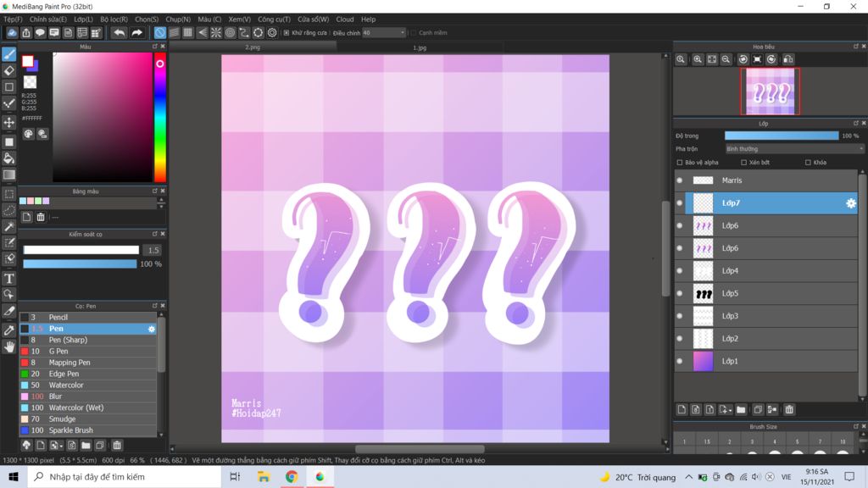Viewport: 868px width, 488px height.
Task: Open Pen brush settings gear
Action: (x=151, y=329)
